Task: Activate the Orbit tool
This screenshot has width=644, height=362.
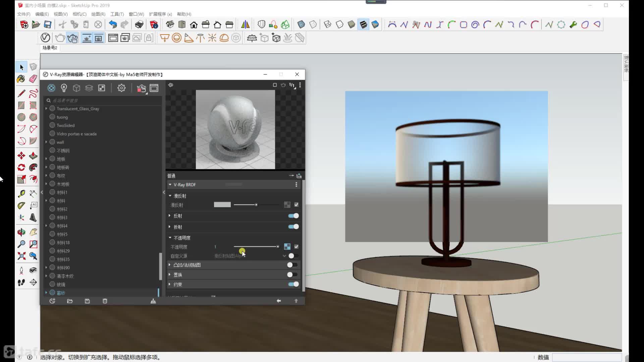Action: [x=21, y=232]
